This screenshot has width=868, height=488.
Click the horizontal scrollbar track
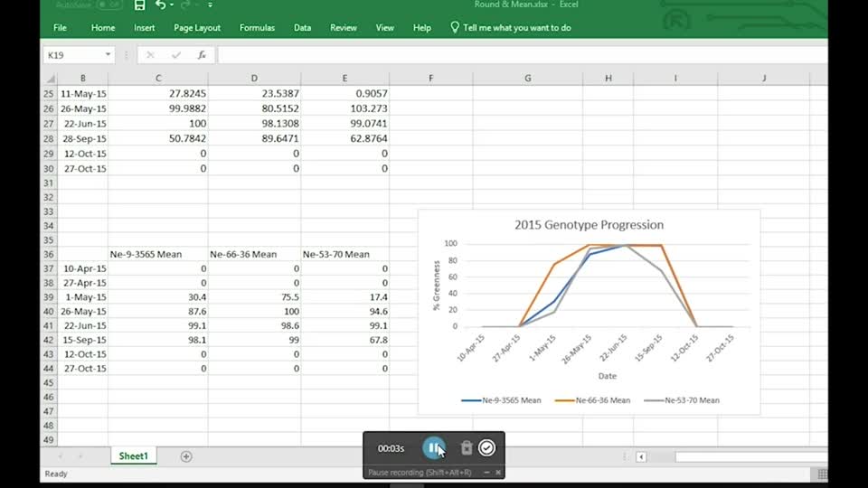(x=751, y=456)
